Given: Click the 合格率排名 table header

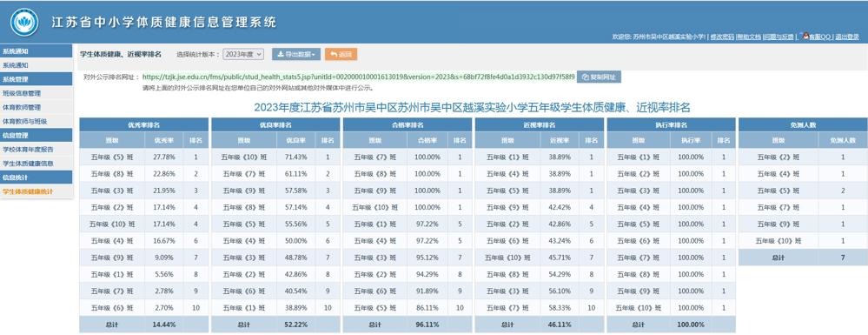Looking at the screenshot, I should click(407, 124).
